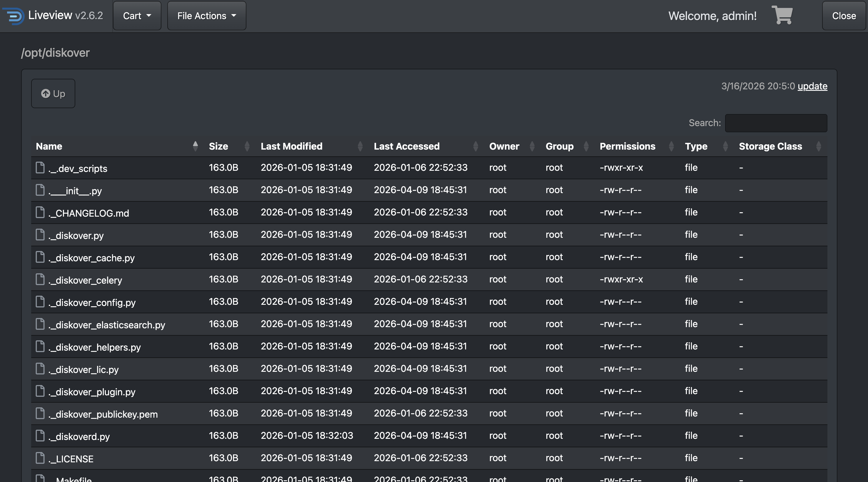868x482 pixels.
Task: Click group root in ._diskover_helpers.py row
Action: 554,346
